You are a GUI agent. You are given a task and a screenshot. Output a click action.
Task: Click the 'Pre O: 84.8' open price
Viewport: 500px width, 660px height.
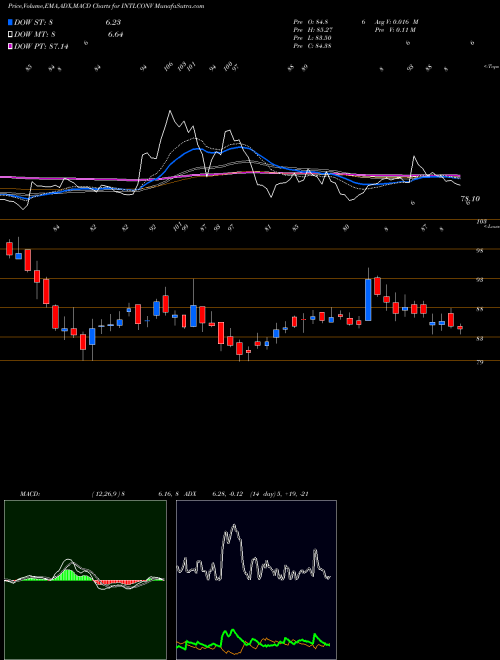(311, 21)
